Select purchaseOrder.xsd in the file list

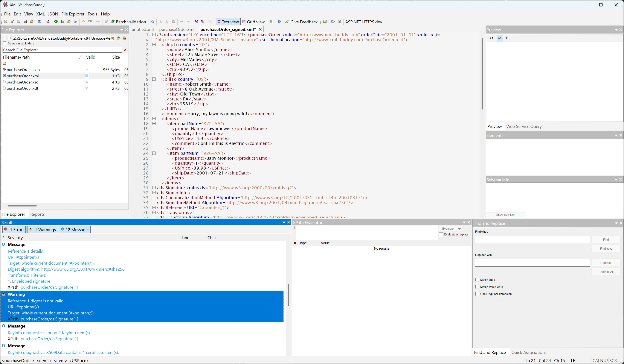click(x=23, y=82)
